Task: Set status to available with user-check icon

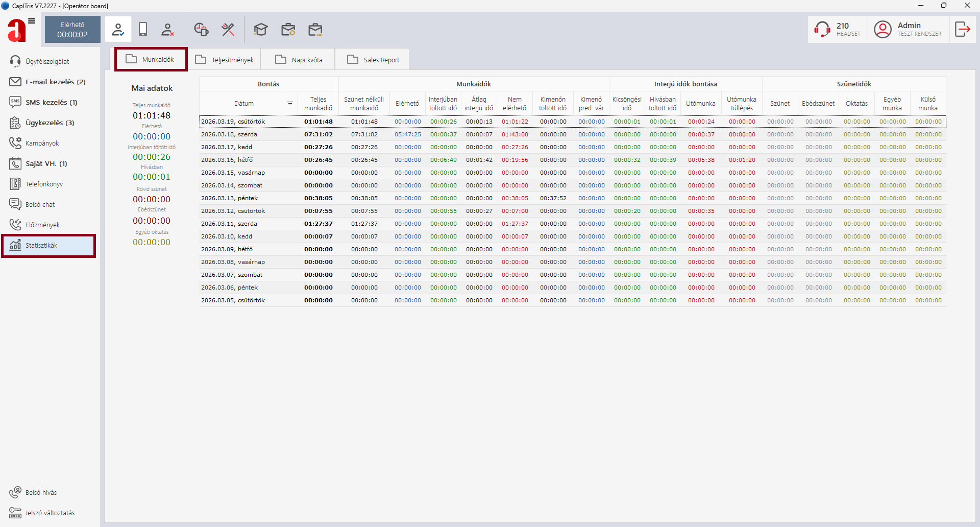Action: (118, 30)
